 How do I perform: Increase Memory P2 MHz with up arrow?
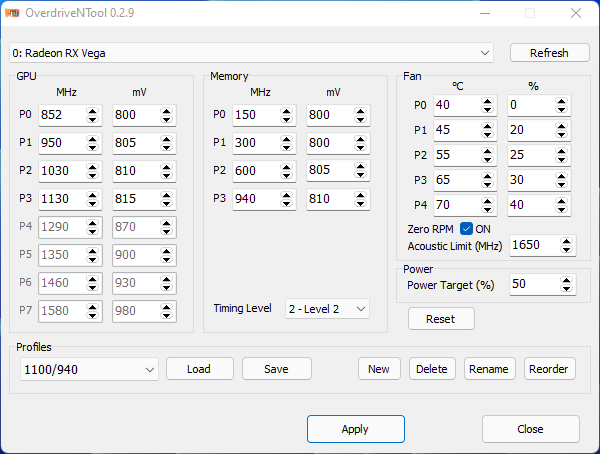click(x=287, y=167)
